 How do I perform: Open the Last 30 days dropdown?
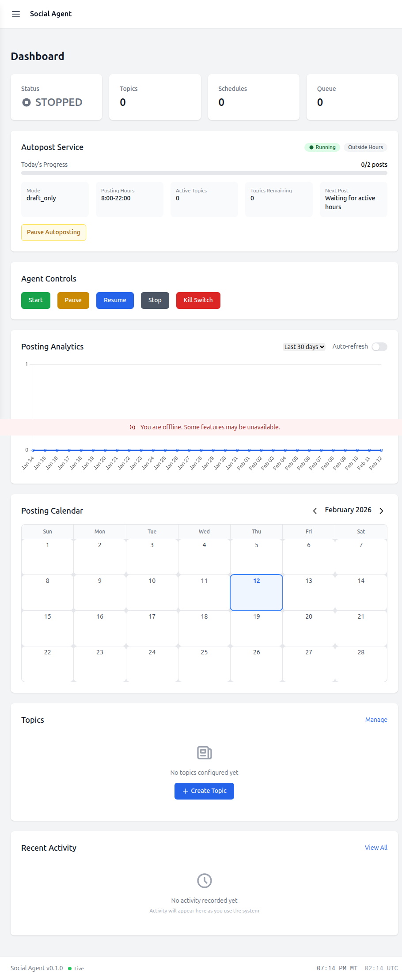pos(304,347)
